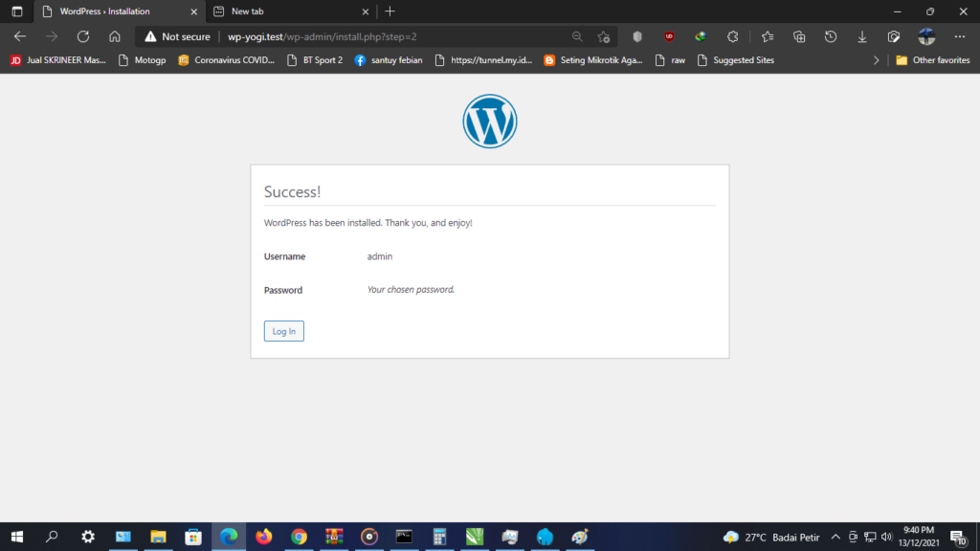The height and width of the screenshot is (551, 980).
Task: Open the Favorites star list
Action: pyautogui.click(x=768, y=36)
